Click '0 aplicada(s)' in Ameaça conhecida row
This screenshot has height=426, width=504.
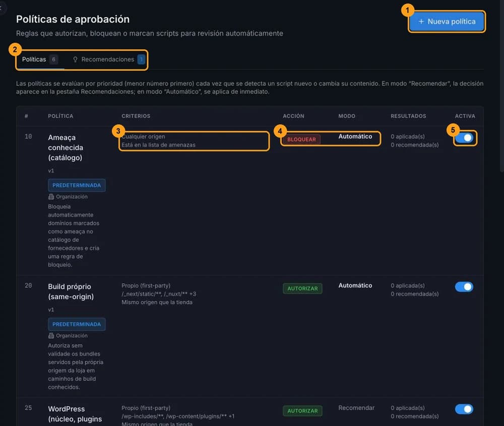[x=408, y=136]
